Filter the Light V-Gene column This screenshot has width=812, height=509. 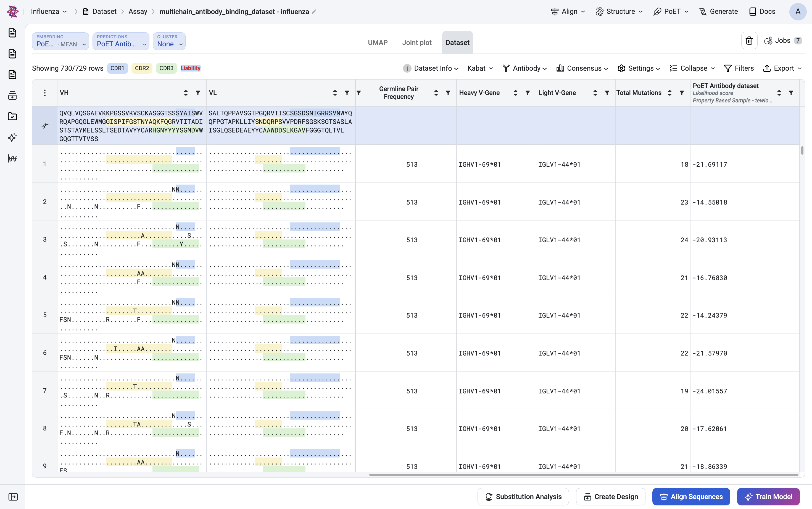(x=607, y=93)
